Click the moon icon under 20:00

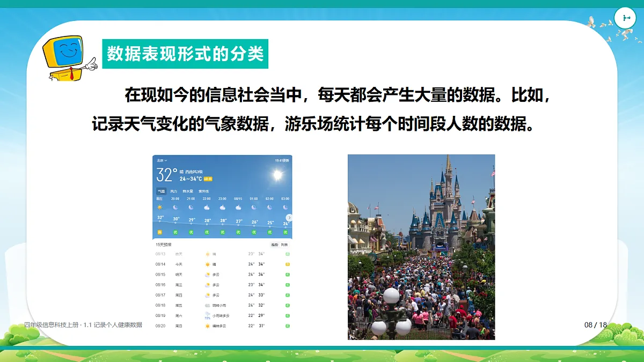(175, 207)
